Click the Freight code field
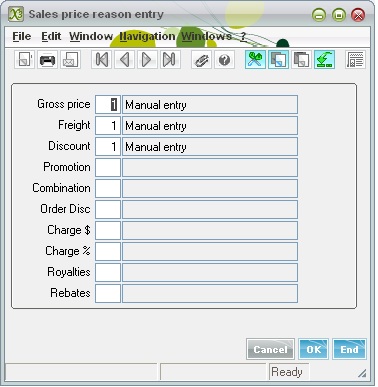 [108, 126]
